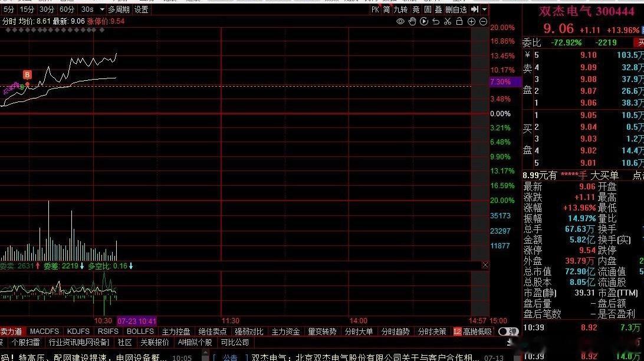This screenshot has width=644, height=361.
Task: Click the 大买单 large buy order notice
Action: pos(604,175)
